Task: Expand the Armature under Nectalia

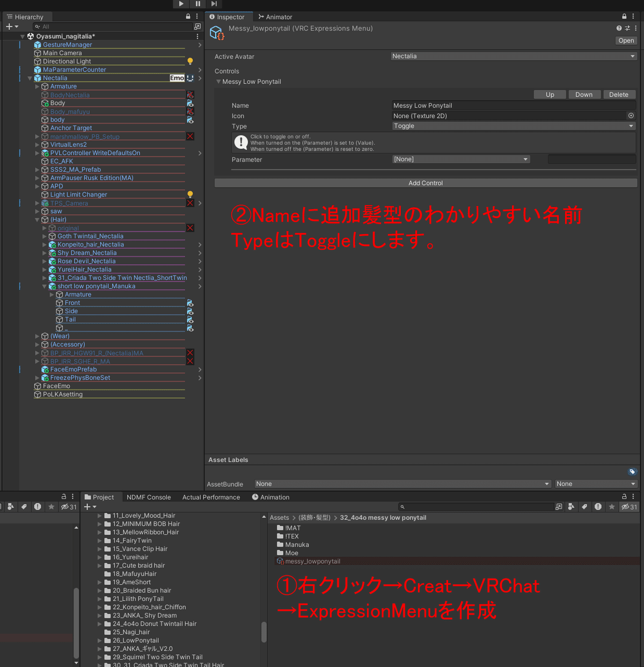Action: [37, 86]
